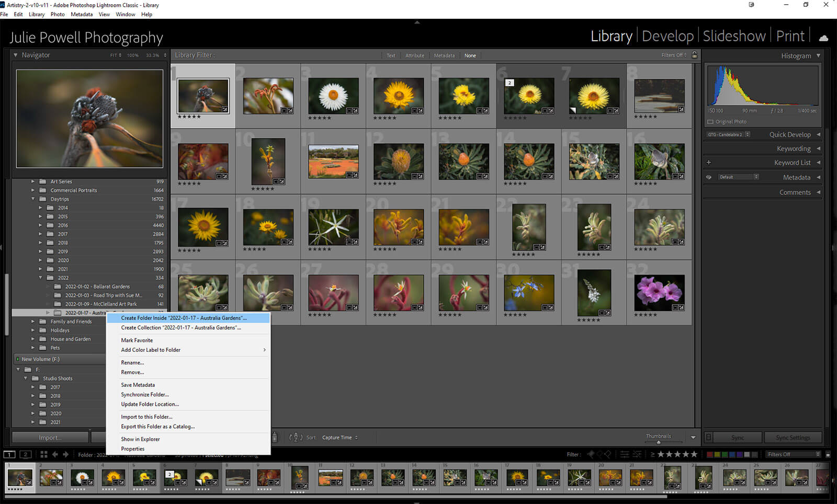
Task: Click the red color label filter swatch
Action: 710,454
